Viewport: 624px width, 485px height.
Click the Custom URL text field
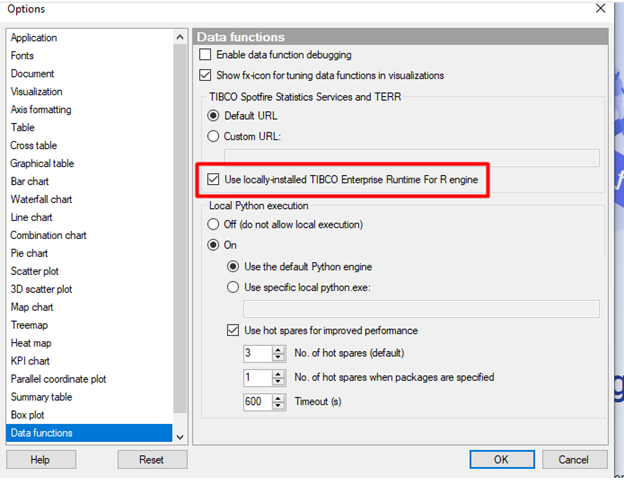(x=412, y=158)
